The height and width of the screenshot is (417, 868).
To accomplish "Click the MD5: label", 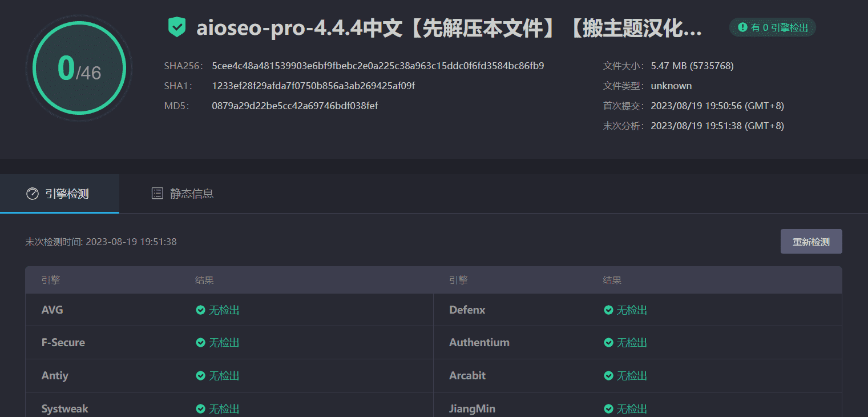I will tap(176, 106).
